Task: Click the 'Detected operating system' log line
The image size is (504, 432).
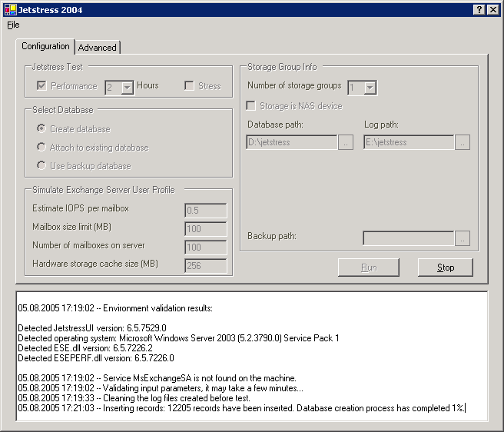Action: 178,338
